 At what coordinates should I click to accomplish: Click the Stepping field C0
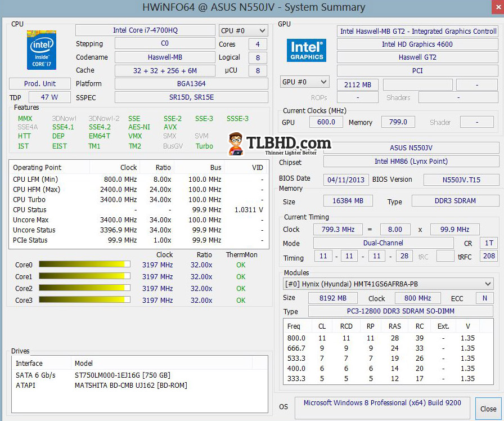tap(165, 43)
